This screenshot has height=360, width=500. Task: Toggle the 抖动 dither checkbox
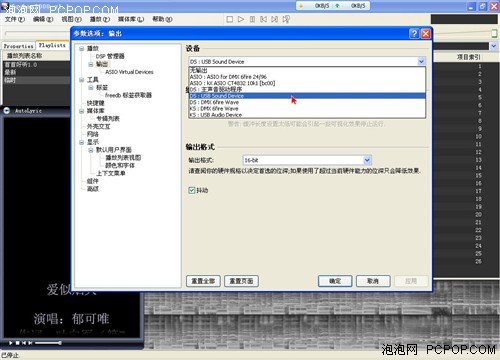click(x=192, y=190)
